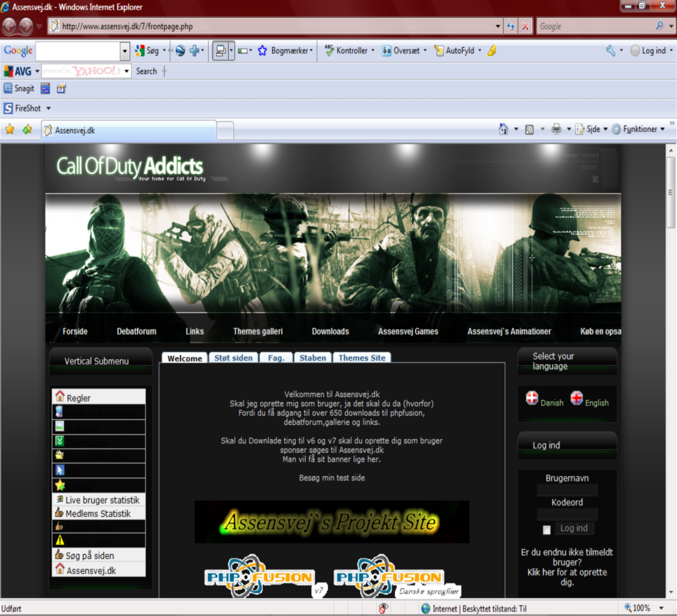
Task: Click the Google toolbar Søg button
Action: click(147, 51)
